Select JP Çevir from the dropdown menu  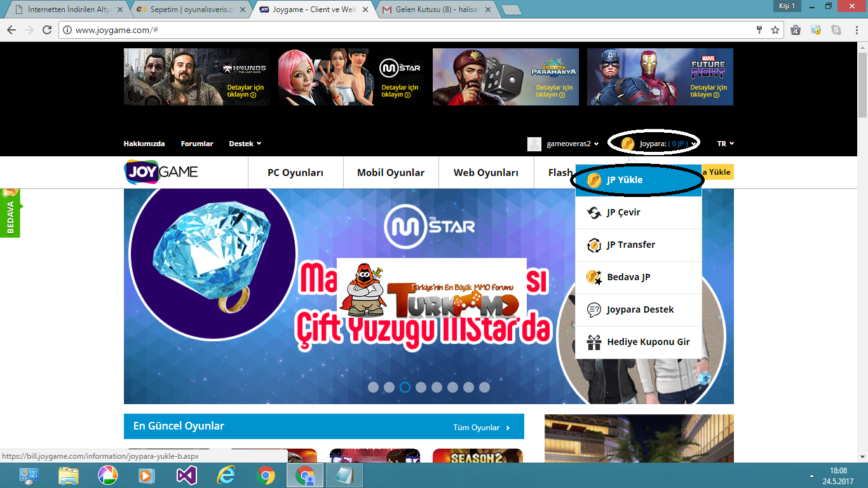coord(639,212)
